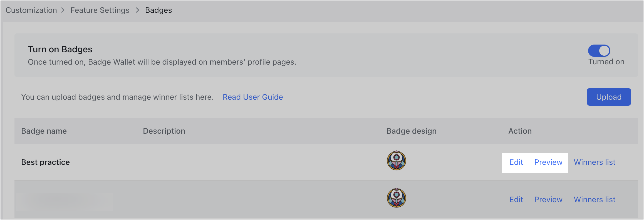Click the Description column header
The width and height of the screenshot is (644, 220).
coord(164,131)
